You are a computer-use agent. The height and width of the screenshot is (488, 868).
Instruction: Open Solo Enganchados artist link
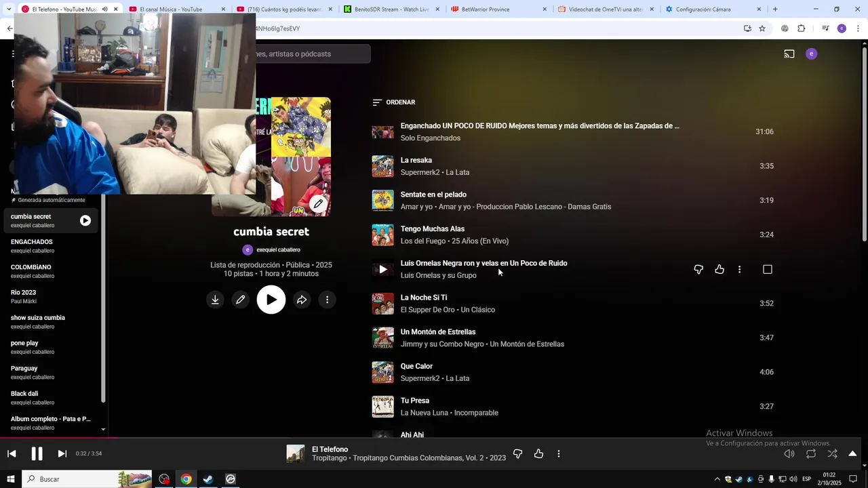(x=430, y=138)
